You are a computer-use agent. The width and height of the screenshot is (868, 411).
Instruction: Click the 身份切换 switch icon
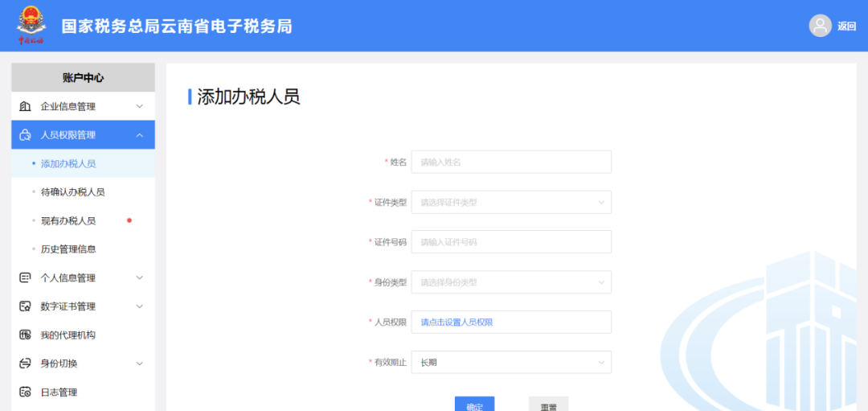click(25, 364)
